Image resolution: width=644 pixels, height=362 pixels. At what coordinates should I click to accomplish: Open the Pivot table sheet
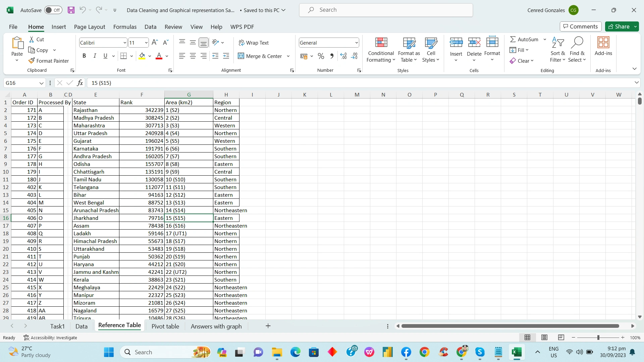(x=165, y=326)
